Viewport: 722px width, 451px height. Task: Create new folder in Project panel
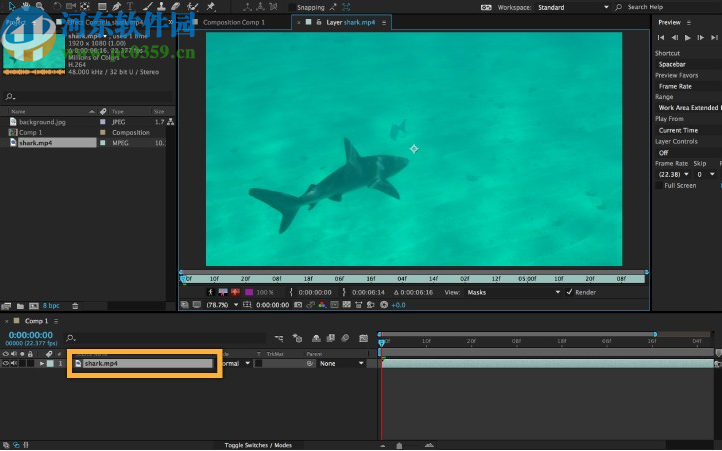click(19, 305)
